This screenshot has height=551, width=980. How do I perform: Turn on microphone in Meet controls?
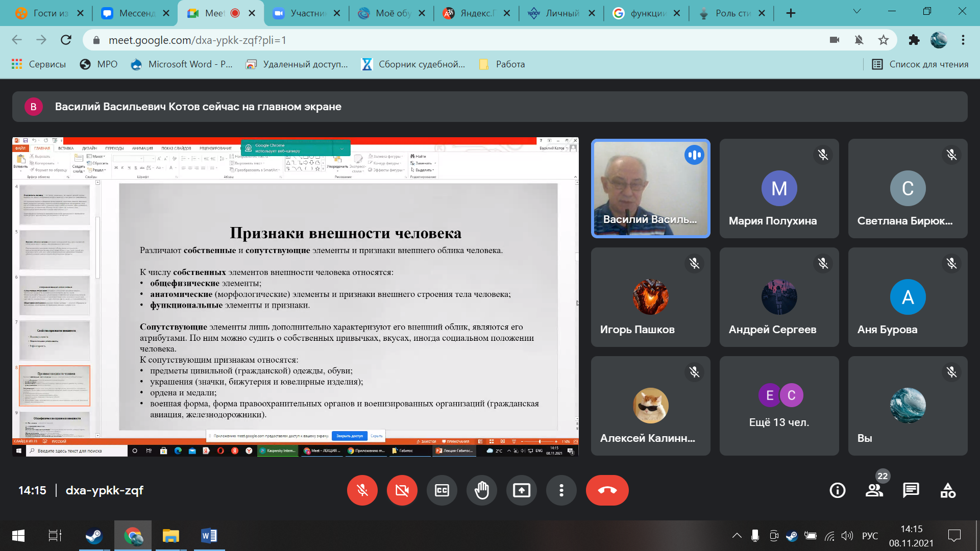[x=362, y=490]
